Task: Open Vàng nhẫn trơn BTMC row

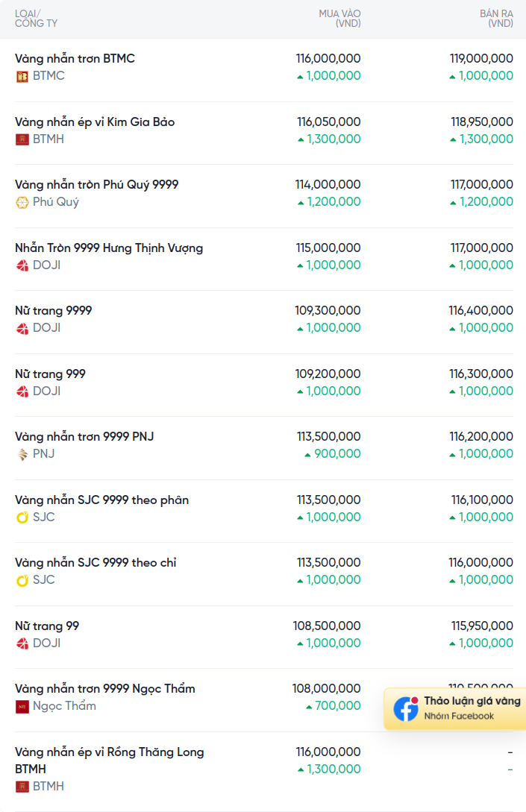Action: tap(75, 58)
